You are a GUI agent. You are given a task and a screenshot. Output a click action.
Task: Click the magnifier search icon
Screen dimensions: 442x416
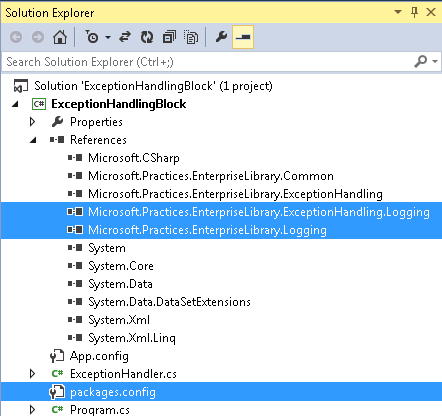[x=421, y=61]
